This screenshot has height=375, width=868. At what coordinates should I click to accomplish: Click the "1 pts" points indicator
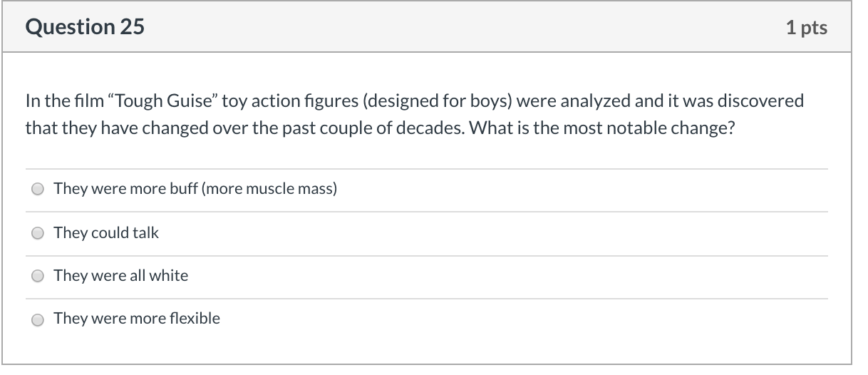807,27
